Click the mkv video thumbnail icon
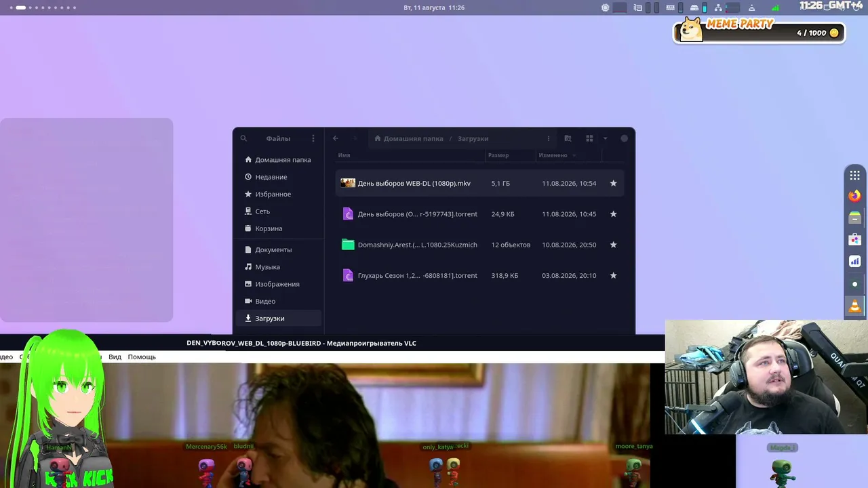Viewport: 868px width, 488px height. click(x=348, y=183)
